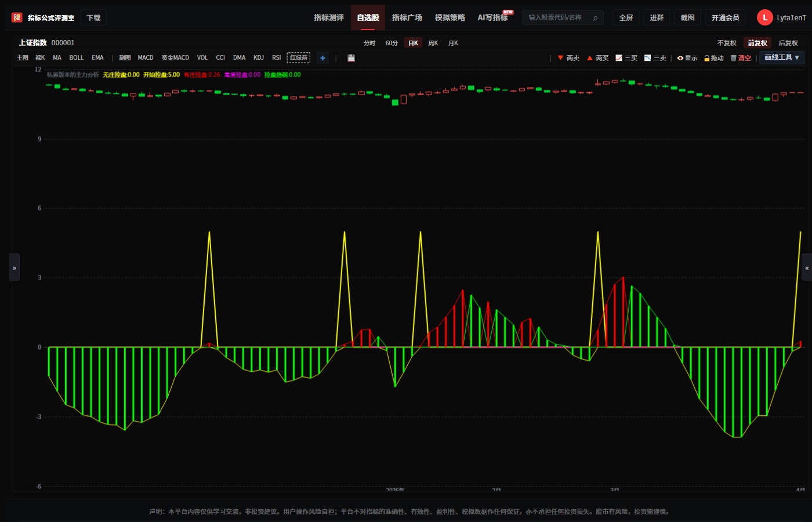Click the green 控盘 legend value on the right
812x522 pixels.
click(282, 75)
